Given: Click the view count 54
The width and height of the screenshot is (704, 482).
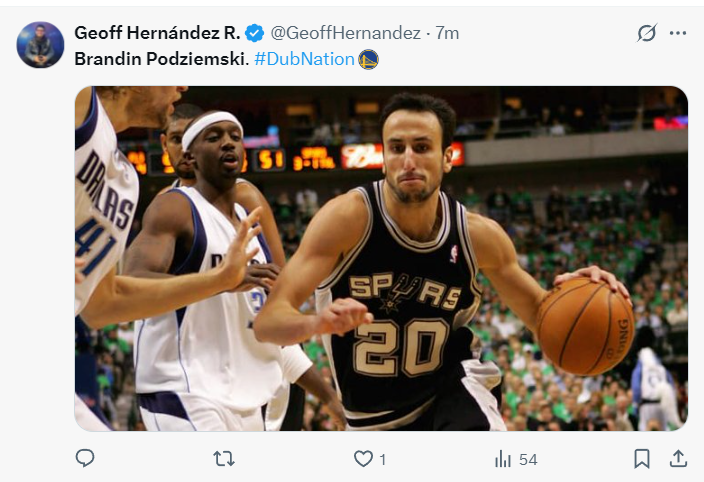Looking at the screenshot, I should tap(528, 460).
